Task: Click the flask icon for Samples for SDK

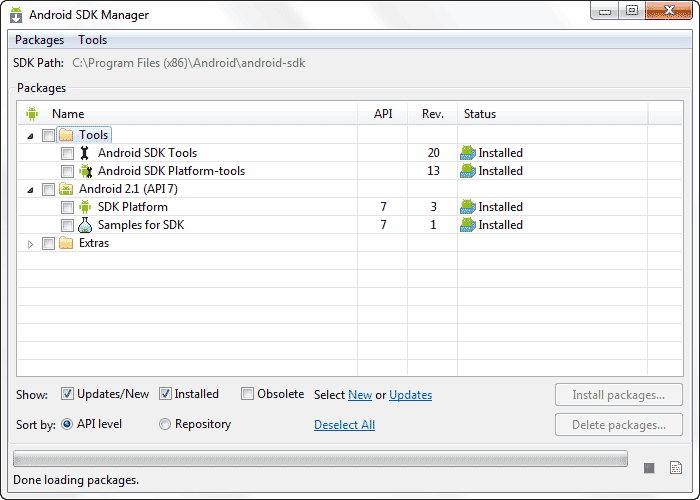Action: pos(85,225)
